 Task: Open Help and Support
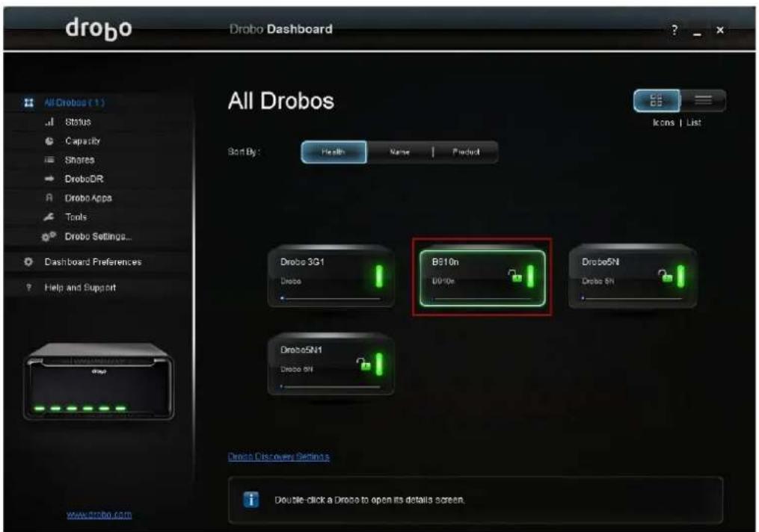[80, 287]
